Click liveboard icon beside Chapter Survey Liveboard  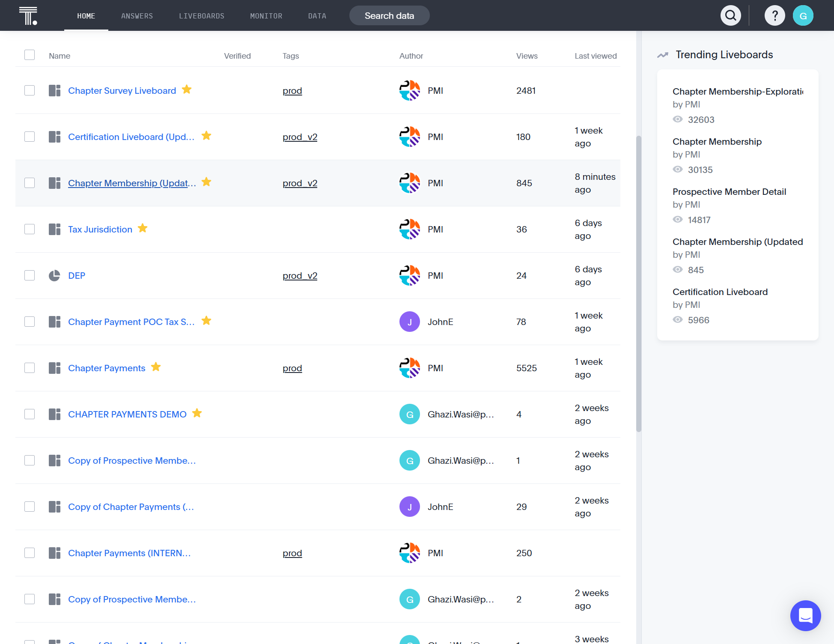click(54, 90)
